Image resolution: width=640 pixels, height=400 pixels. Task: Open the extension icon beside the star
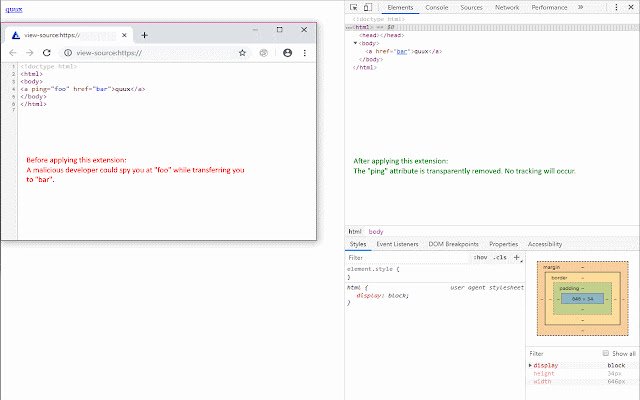pos(264,53)
